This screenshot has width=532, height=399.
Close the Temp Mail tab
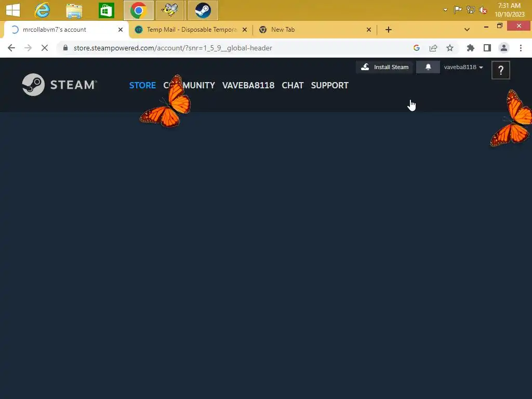(245, 30)
